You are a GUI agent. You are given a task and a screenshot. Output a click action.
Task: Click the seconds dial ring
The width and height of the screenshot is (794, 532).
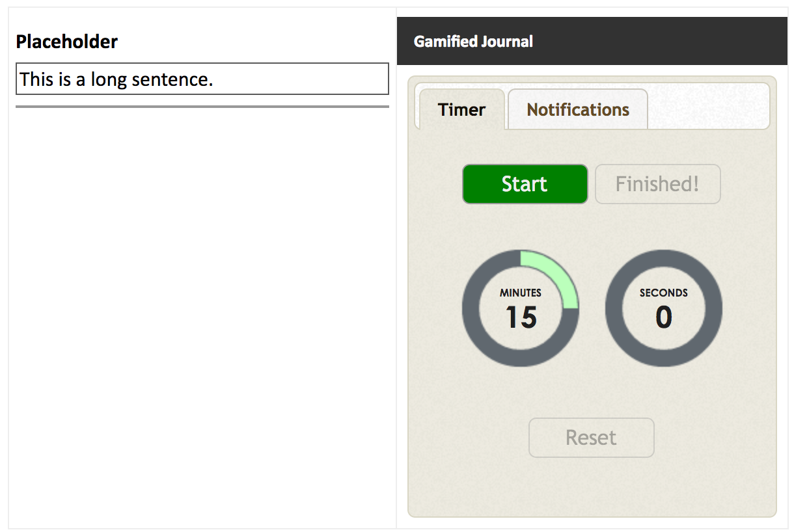663,358
